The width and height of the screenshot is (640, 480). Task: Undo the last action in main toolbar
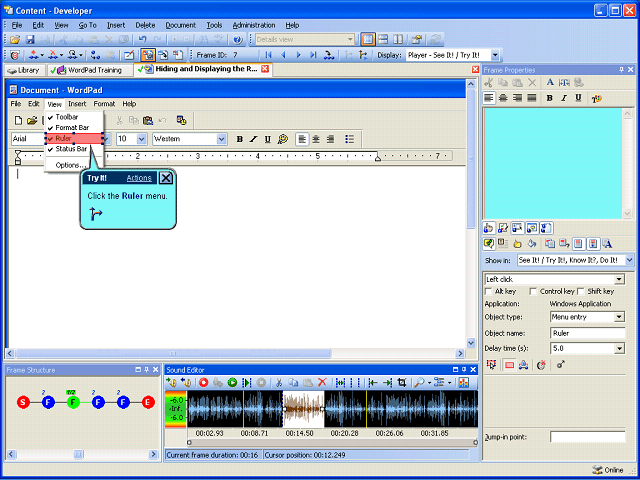[142, 40]
